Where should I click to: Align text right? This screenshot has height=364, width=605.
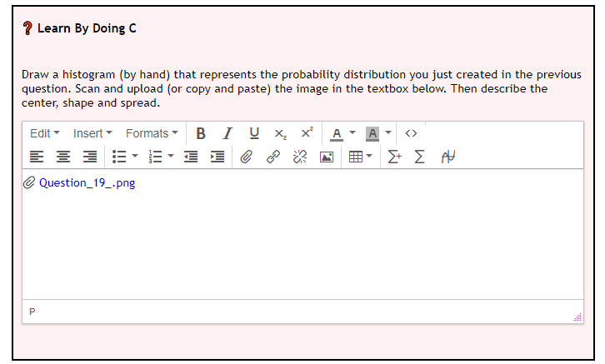(x=90, y=157)
